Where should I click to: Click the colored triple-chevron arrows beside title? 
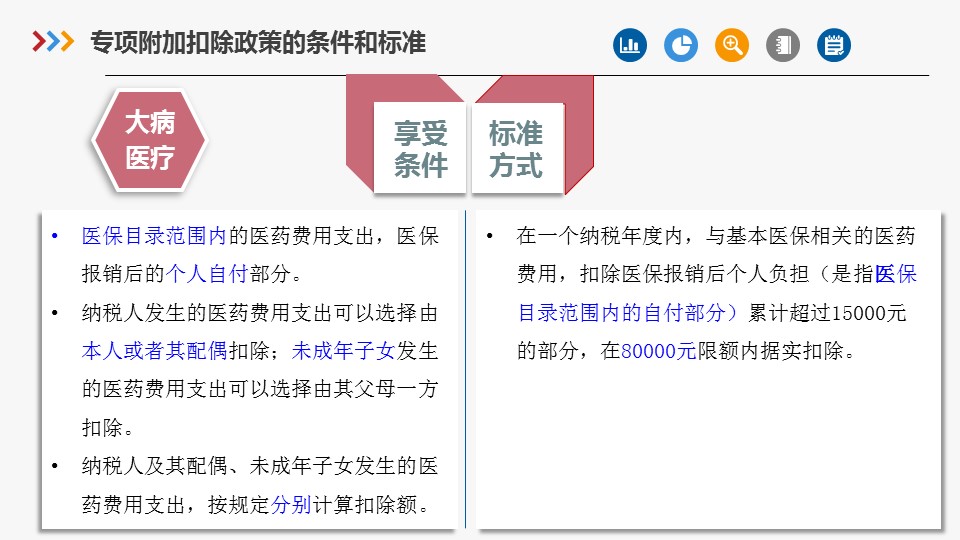[53, 42]
